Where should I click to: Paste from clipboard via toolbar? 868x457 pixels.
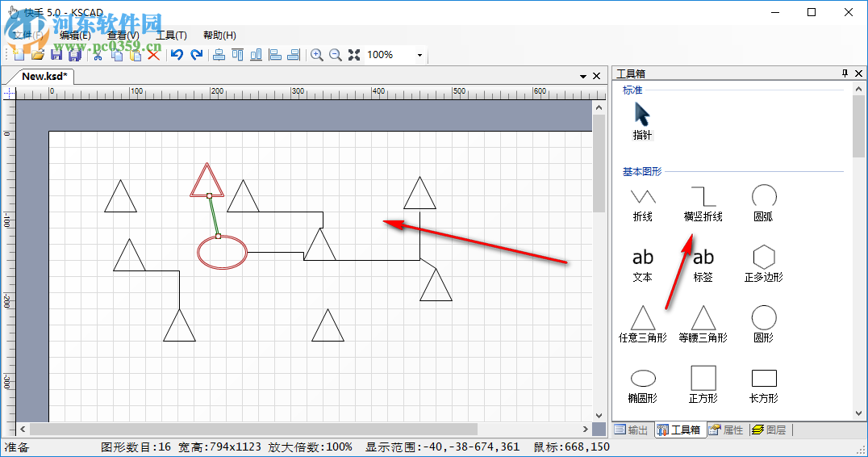(136, 55)
